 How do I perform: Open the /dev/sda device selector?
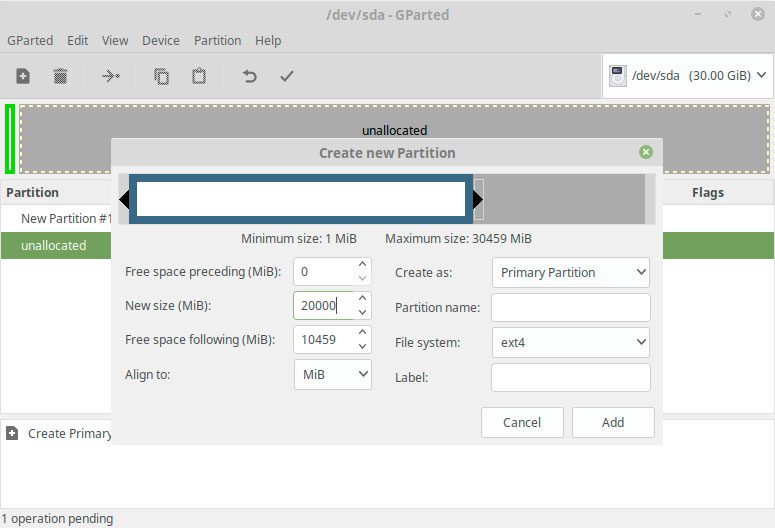(x=688, y=76)
